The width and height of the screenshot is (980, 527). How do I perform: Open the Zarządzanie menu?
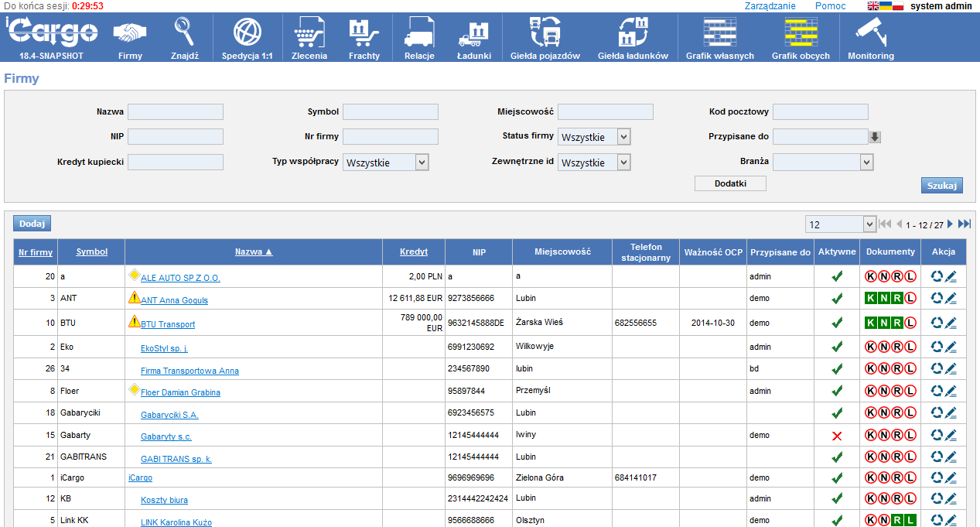(770, 6)
